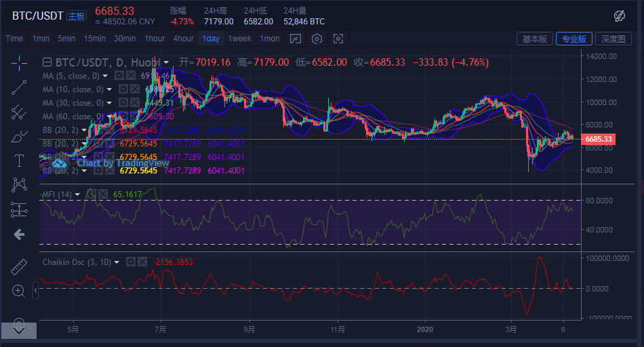
Task: Click the 2020 label on time axis
Action: (424, 329)
